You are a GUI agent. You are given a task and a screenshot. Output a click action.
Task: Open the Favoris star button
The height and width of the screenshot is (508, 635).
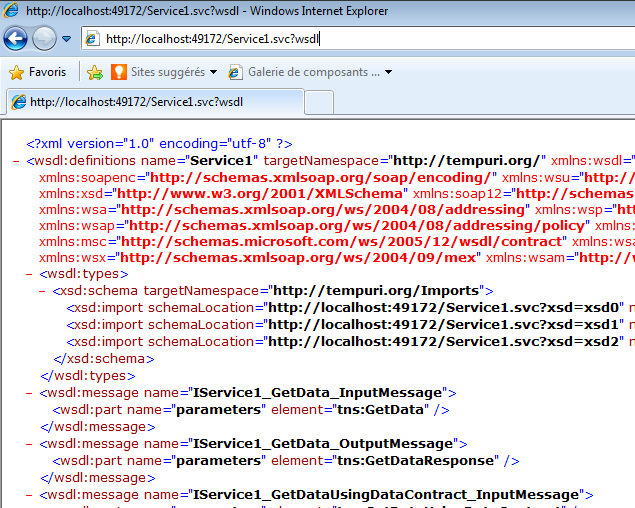pos(37,72)
